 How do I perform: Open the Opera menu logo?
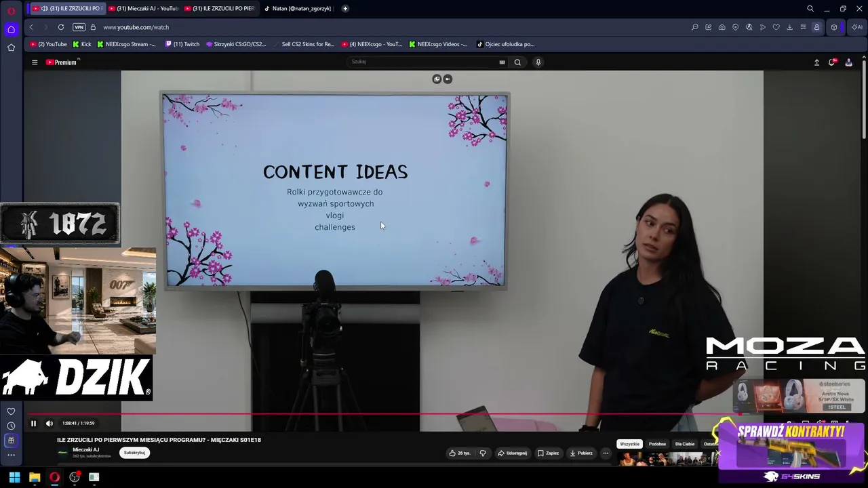point(11,10)
